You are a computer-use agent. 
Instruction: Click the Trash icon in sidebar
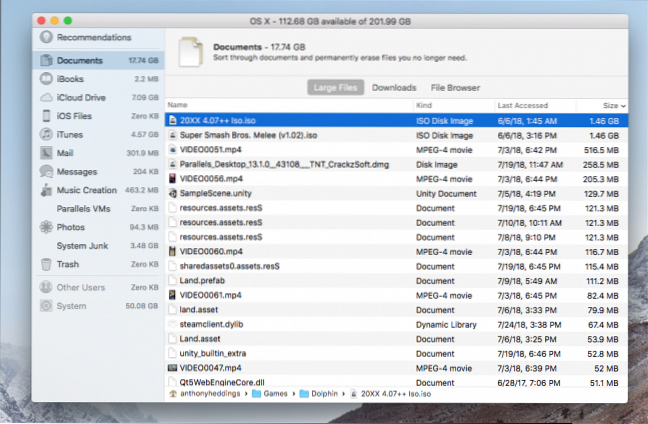[46, 264]
